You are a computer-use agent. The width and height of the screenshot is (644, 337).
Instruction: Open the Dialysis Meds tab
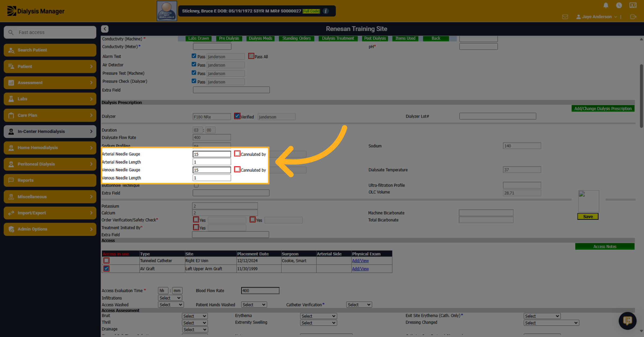pyautogui.click(x=260, y=38)
